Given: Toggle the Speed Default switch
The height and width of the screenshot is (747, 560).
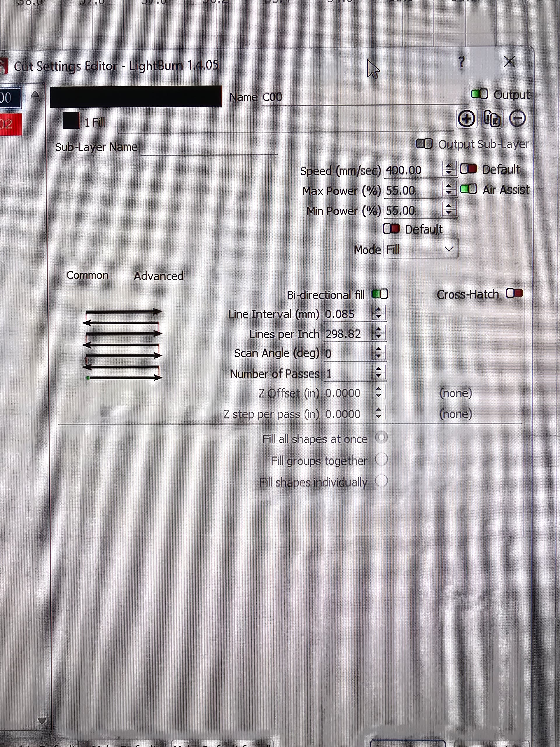Looking at the screenshot, I should click(x=468, y=169).
